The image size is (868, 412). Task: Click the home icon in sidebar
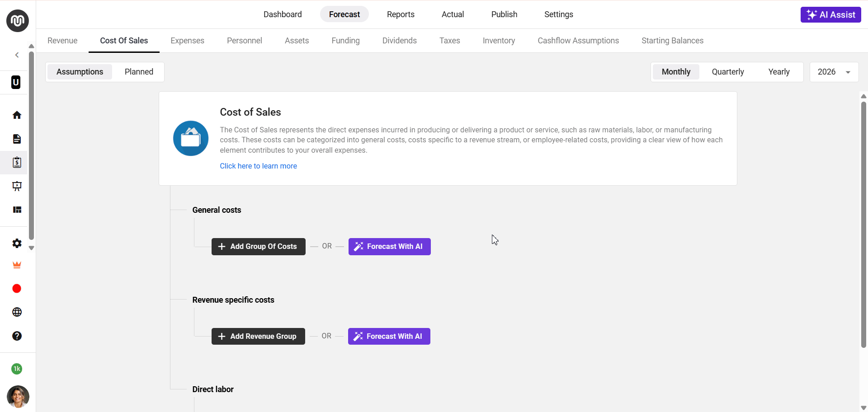point(17,115)
